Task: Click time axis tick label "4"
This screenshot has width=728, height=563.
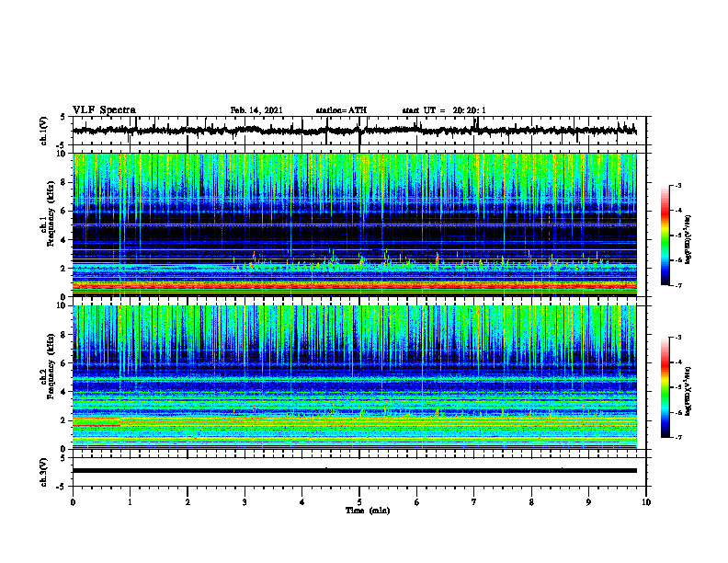Action: click(302, 502)
